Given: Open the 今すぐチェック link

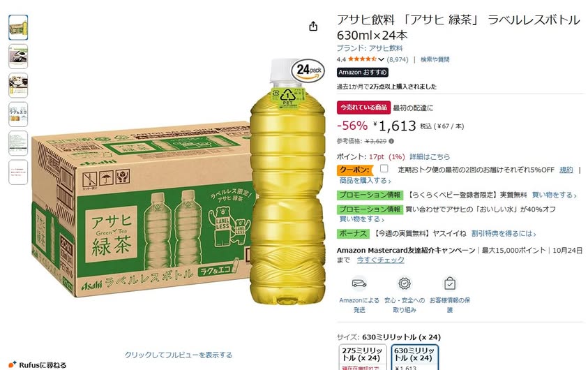Looking at the screenshot, I should point(380,260).
